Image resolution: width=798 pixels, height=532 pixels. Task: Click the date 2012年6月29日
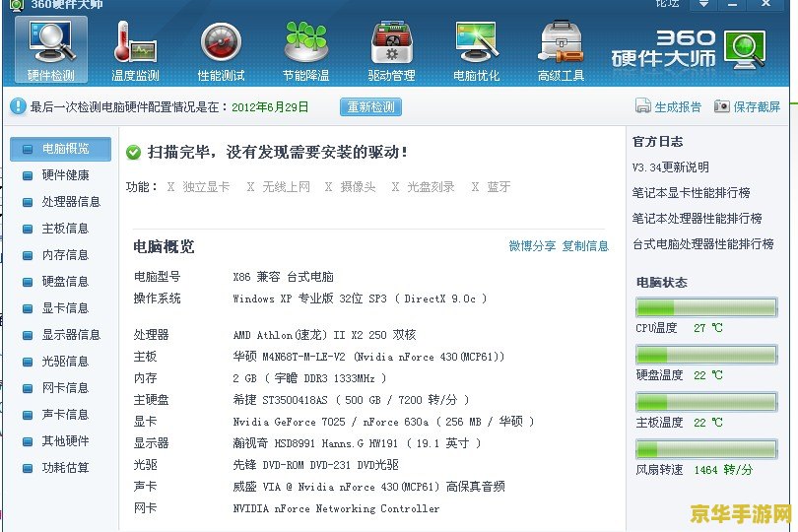(270, 107)
